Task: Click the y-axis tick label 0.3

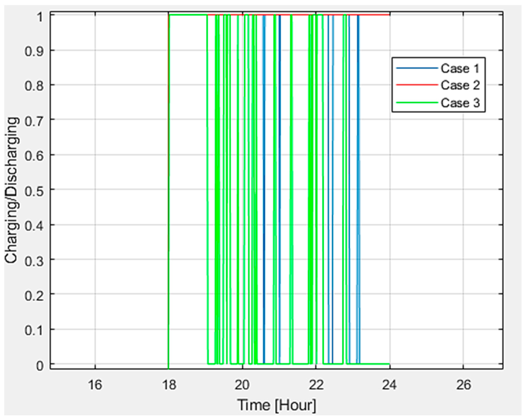Action: click(x=34, y=261)
